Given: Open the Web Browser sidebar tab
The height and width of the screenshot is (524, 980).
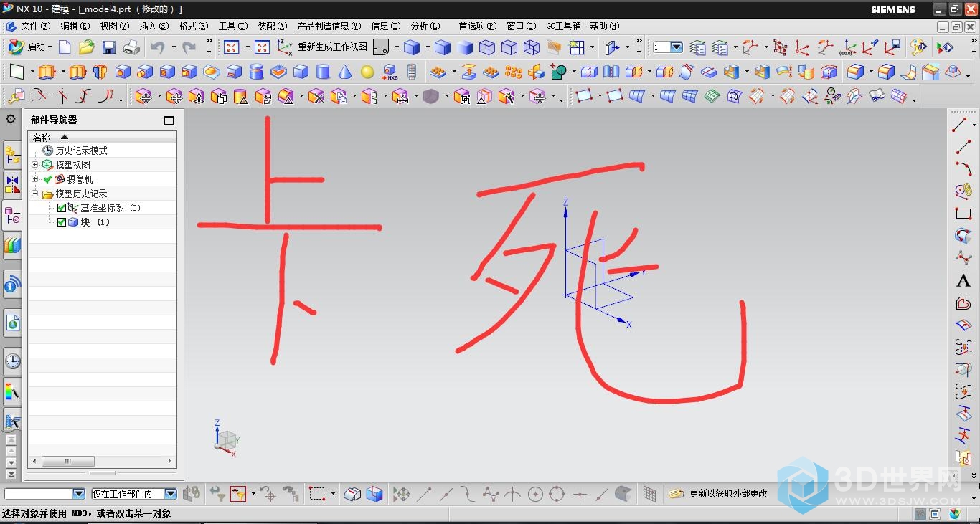Looking at the screenshot, I should tap(12, 324).
